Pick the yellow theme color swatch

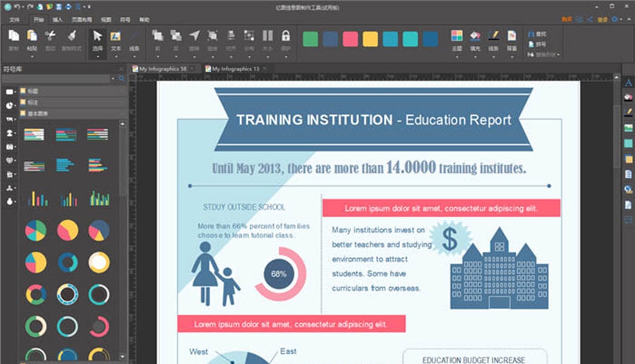370,39
